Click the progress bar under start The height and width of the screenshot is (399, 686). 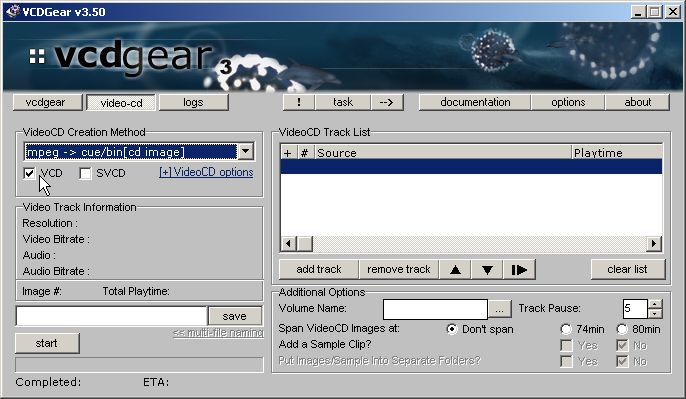coord(139,364)
